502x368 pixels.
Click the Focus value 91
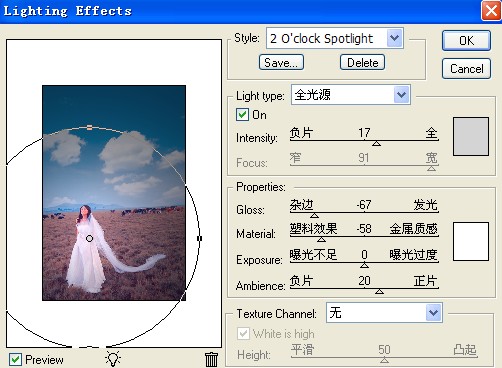[364, 157]
